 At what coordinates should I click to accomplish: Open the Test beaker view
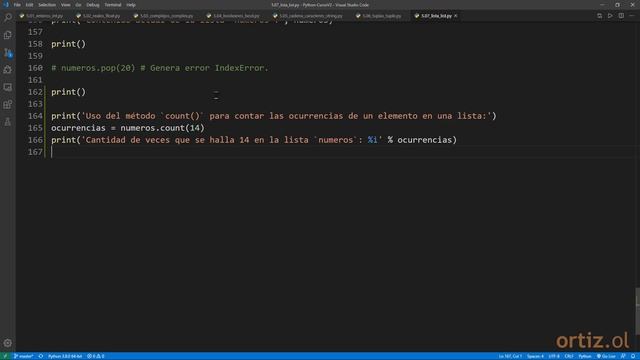pos(8,122)
